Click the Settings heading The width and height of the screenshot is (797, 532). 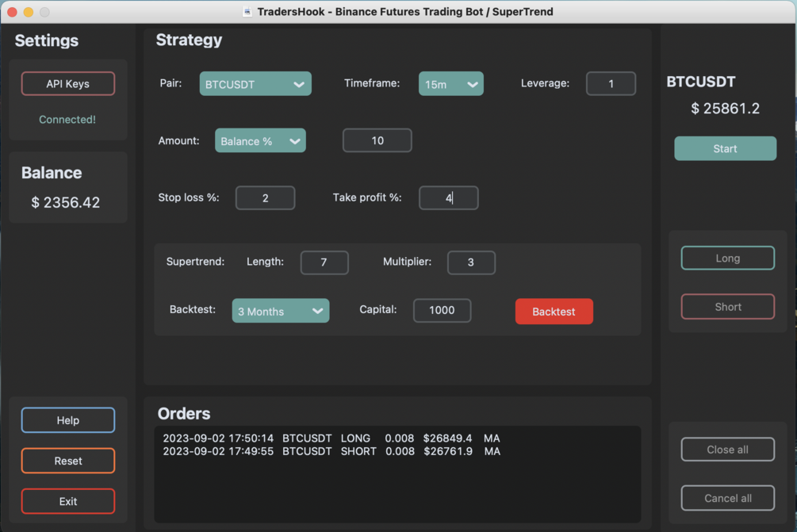click(x=46, y=40)
